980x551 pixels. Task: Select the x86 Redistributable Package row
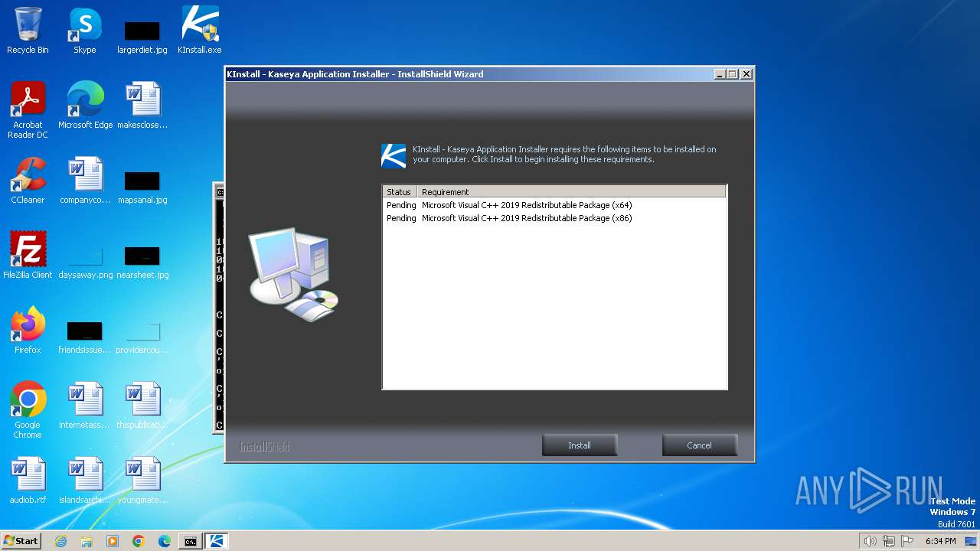click(x=554, y=218)
